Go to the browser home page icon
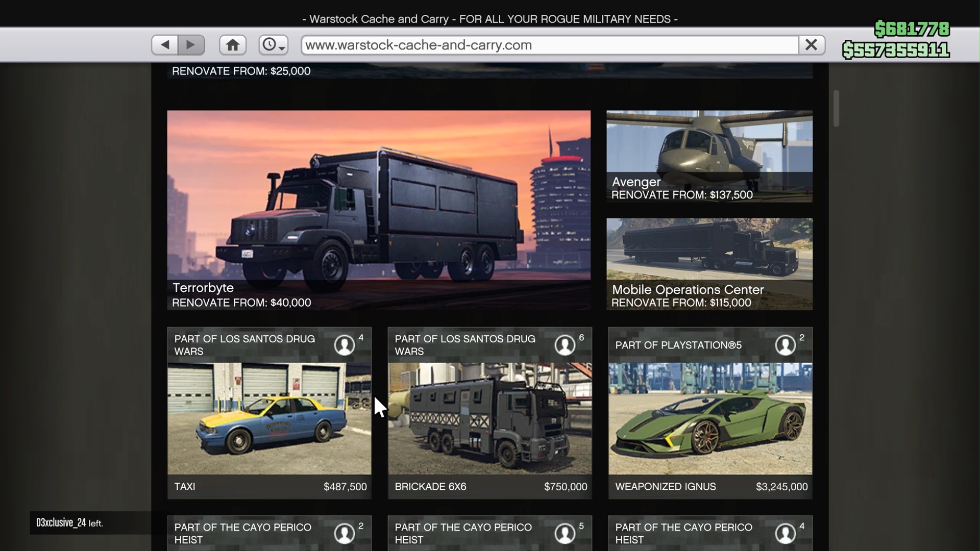The height and width of the screenshot is (551, 980). click(x=233, y=45)
